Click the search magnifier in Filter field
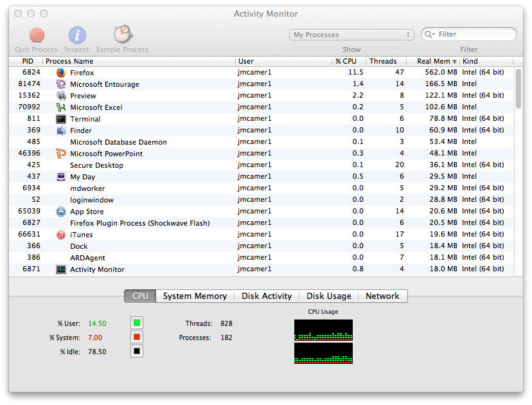532x405 pixels. click(x=429, y=34)
